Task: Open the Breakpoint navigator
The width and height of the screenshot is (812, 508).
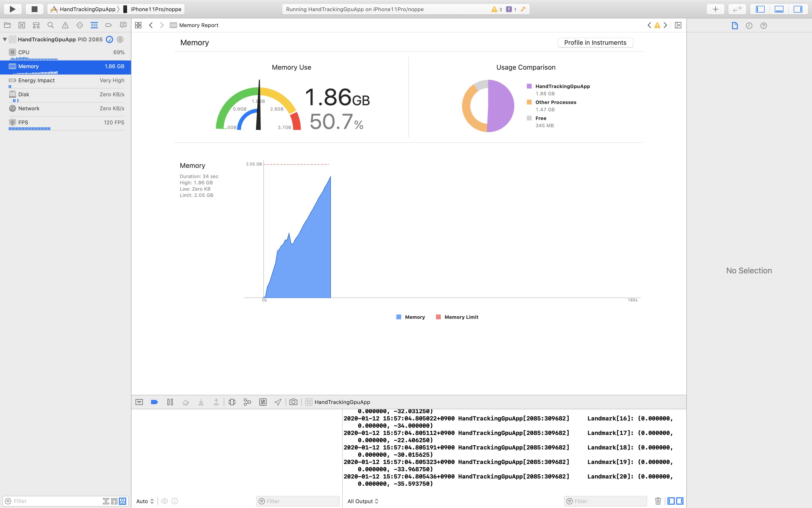Action: pos(109,25)
